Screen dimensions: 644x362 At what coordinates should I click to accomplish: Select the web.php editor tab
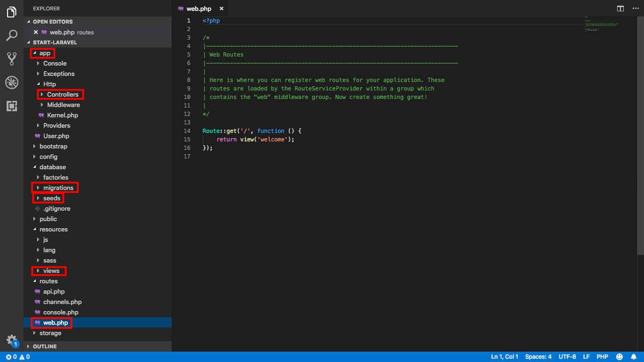tap(198, 8)
